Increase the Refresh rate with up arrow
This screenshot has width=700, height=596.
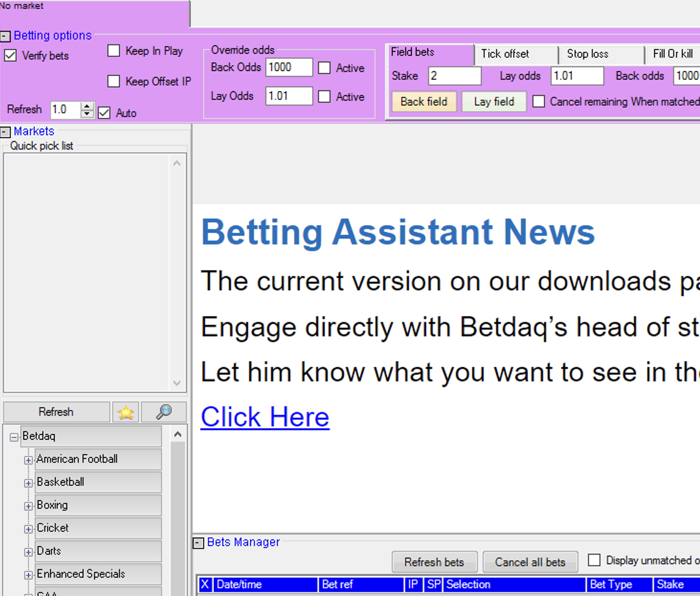click(87, 106)
